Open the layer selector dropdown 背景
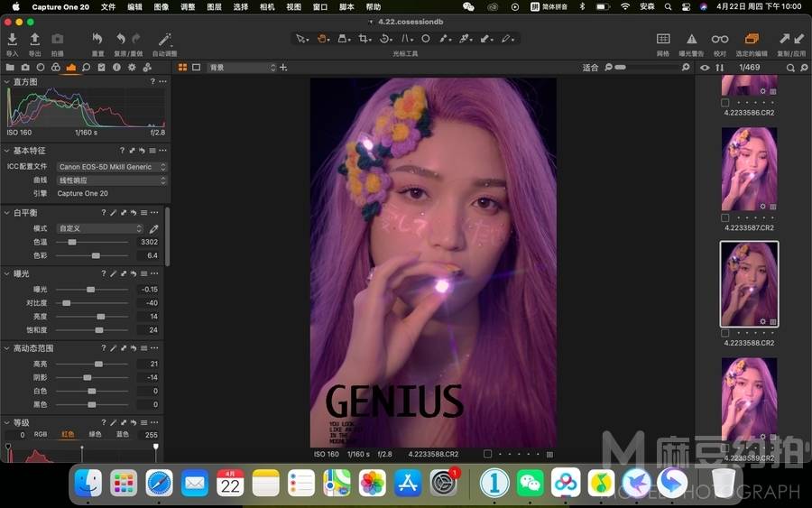This screenshot has width=812, height=508. [242, 68]
